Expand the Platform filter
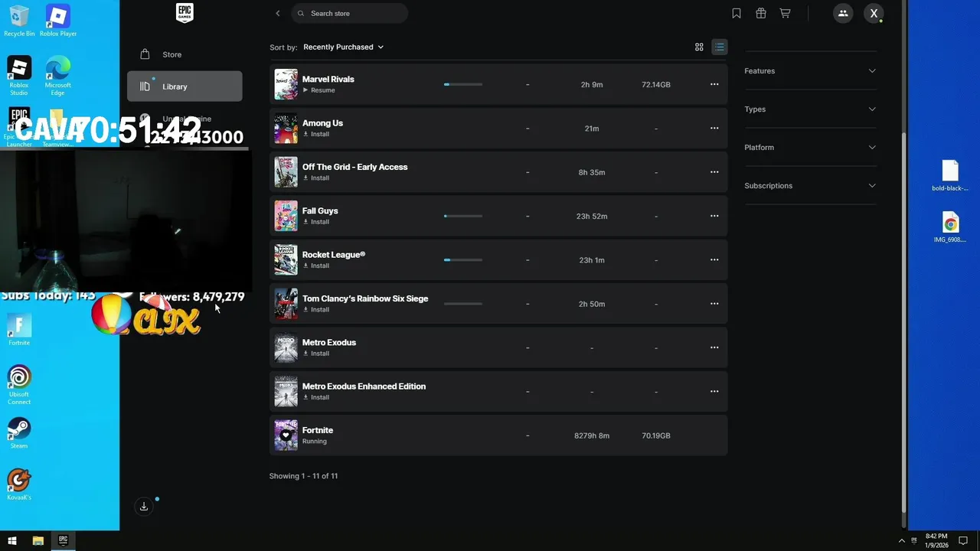The image size is (980, 551). (x=810, y=148)
